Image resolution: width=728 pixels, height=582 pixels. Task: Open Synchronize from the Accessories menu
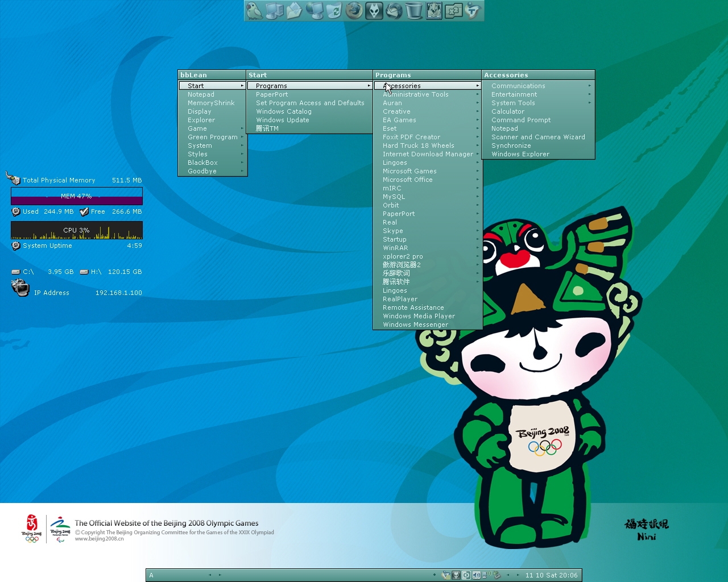pos(538,145)
